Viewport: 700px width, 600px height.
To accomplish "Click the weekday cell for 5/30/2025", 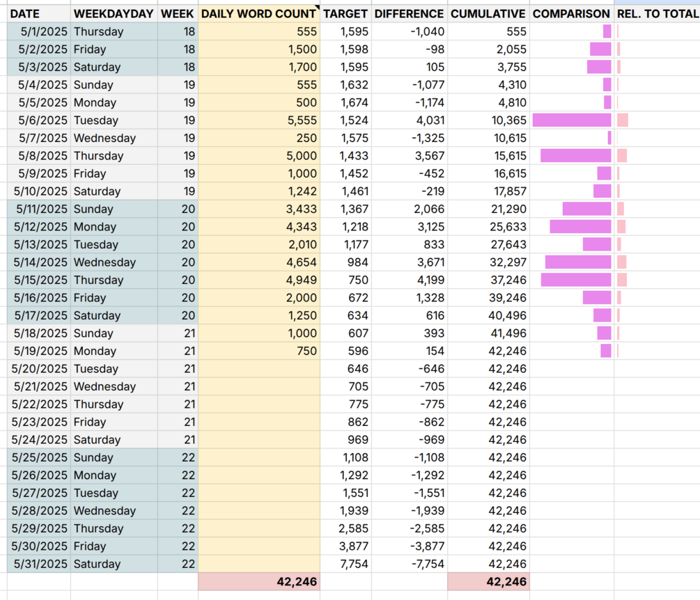I will [x=114, y=546].
